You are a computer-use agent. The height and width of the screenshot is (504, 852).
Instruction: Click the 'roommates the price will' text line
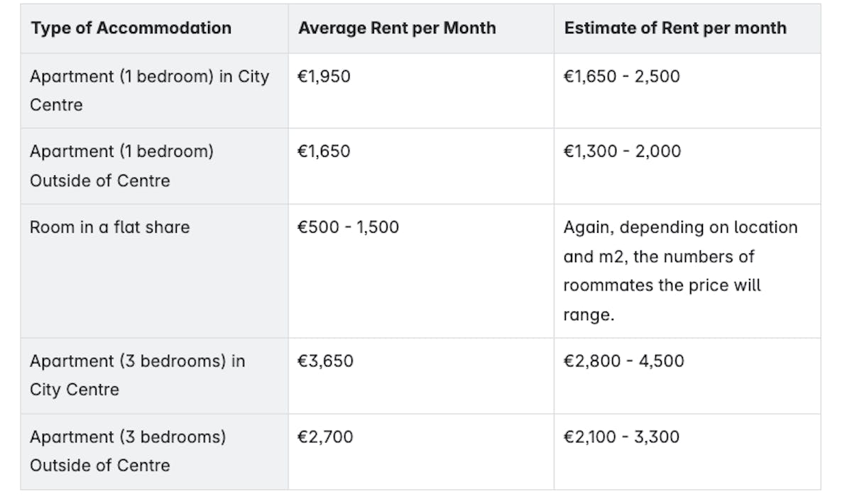click(662, 285)
